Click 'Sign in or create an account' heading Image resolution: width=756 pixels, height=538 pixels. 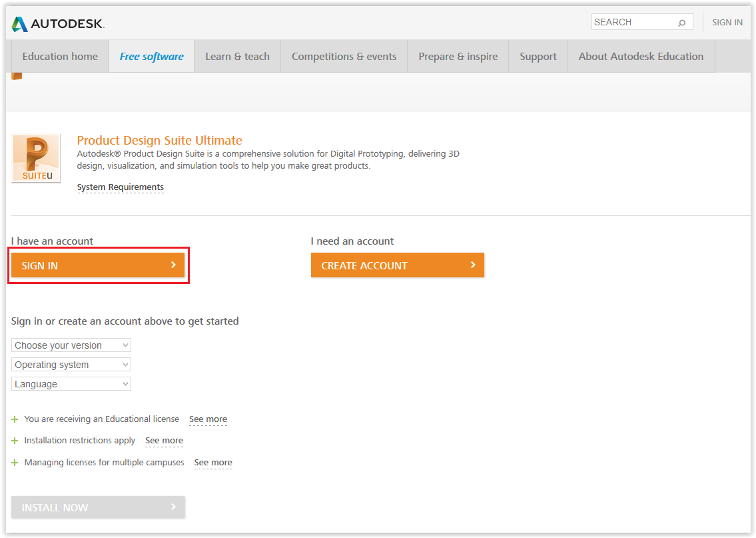click(x=125, y=321)
